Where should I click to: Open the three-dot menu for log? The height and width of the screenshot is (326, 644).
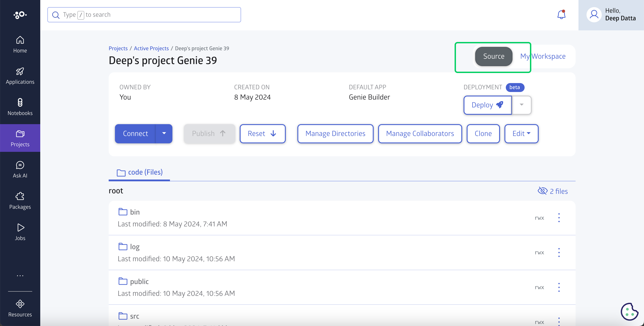[x=559, y=252]
